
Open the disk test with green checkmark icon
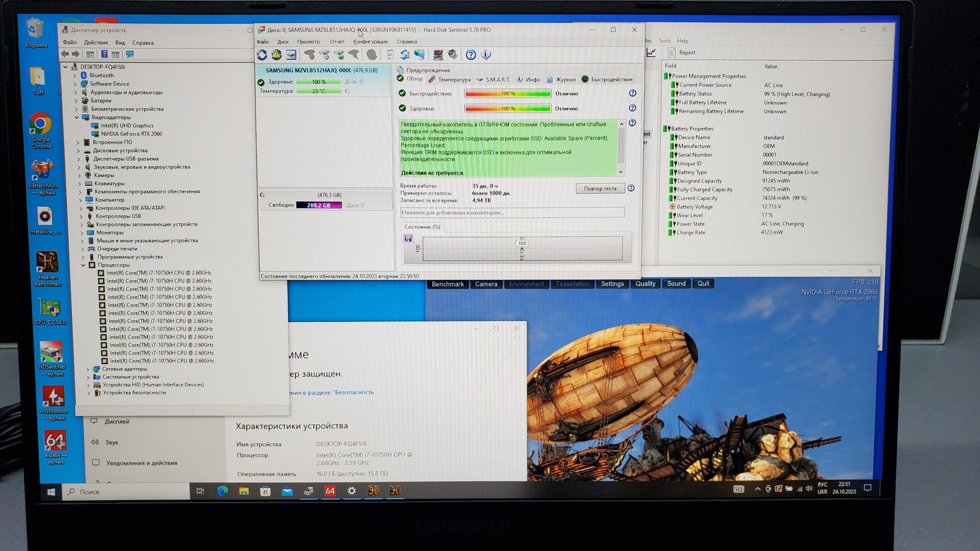click(x=339, y=55)
